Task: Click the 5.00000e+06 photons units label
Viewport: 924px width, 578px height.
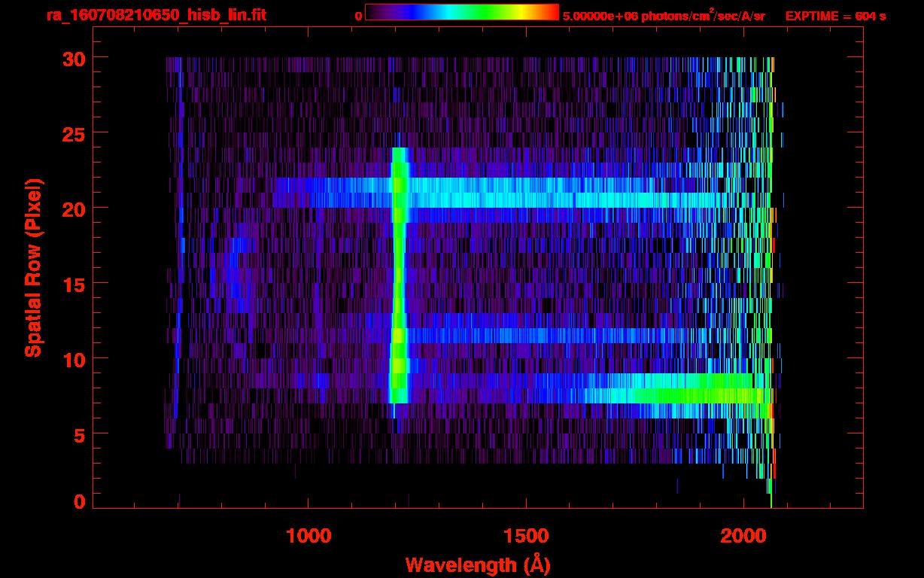Action: (x=664, y=15)
